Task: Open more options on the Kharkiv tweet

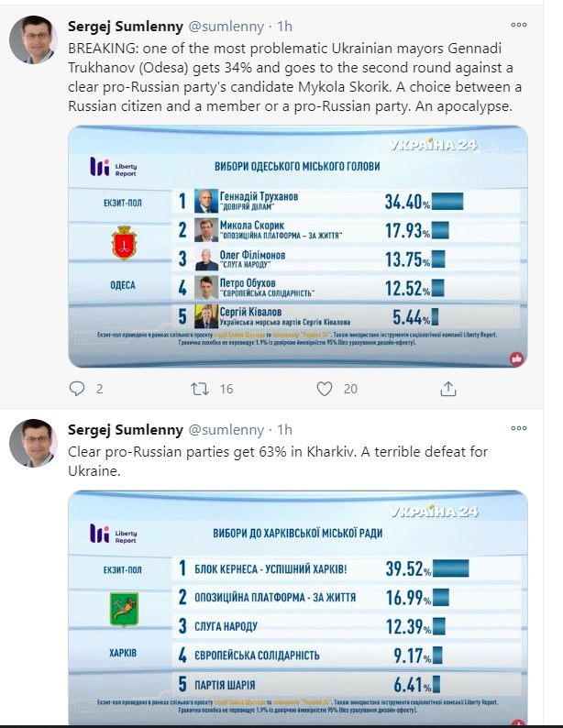Action: (520, 429)
